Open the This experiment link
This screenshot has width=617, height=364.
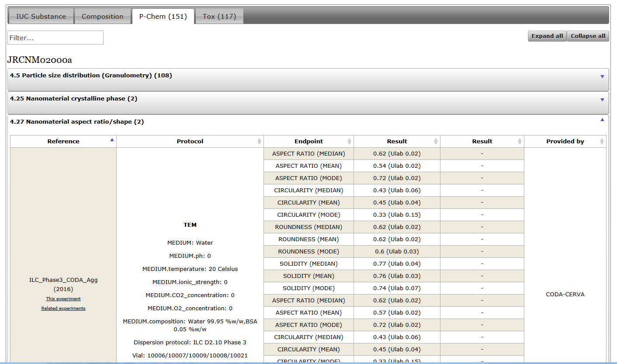[x=63, y=299]
